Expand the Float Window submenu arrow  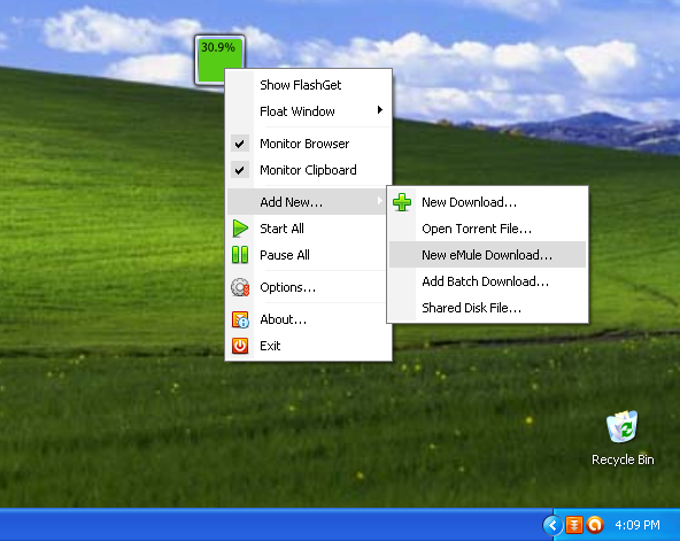click(380, 110)
